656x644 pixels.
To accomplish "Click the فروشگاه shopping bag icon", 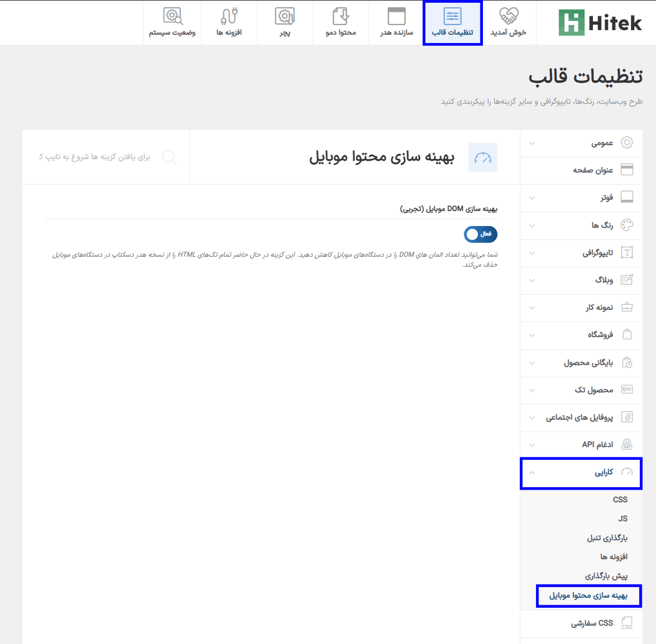I will tap(627, 335).
